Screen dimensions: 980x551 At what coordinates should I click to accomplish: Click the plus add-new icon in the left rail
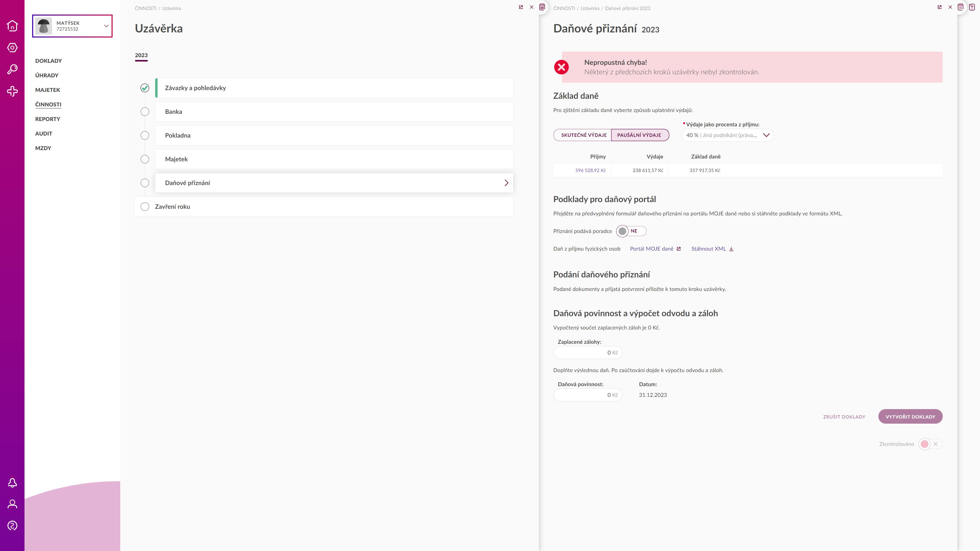pyautogui.click(x=12, y=91)
